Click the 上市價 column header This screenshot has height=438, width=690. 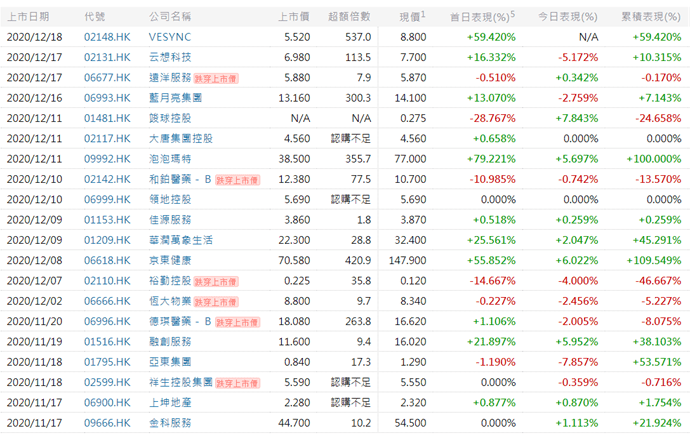tap(294, 17)
